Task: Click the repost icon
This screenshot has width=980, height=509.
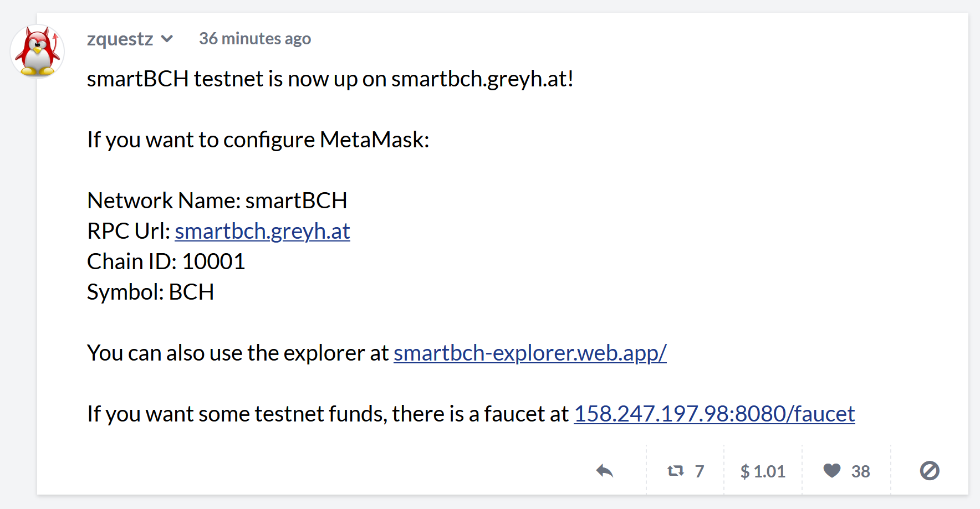Action: [676, 471]
